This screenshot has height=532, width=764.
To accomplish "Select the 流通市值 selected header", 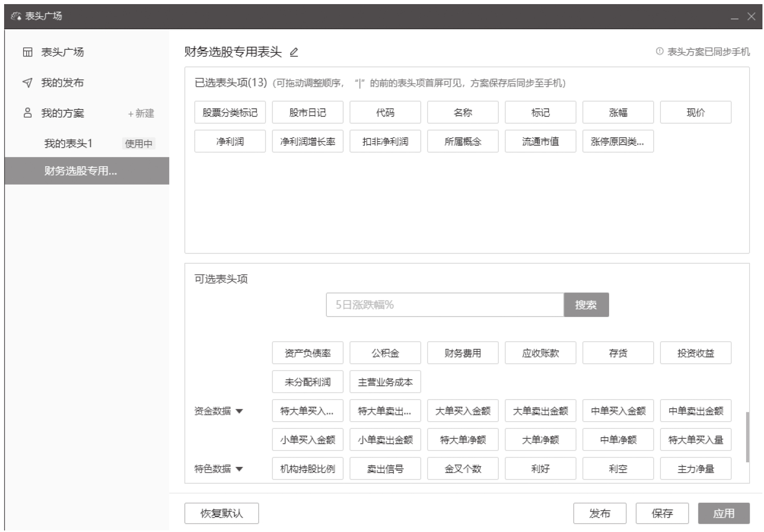I will pos(540,142).
